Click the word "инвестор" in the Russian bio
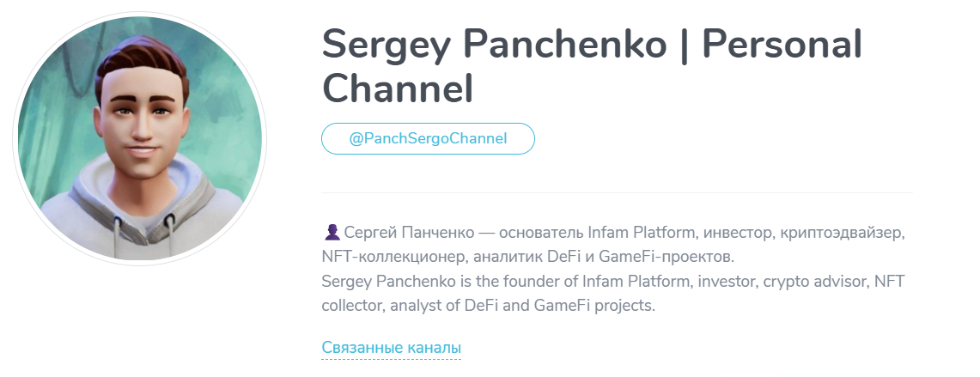Image resolution: width=980 pixels, height=377 pixels. tap(736, 233)
